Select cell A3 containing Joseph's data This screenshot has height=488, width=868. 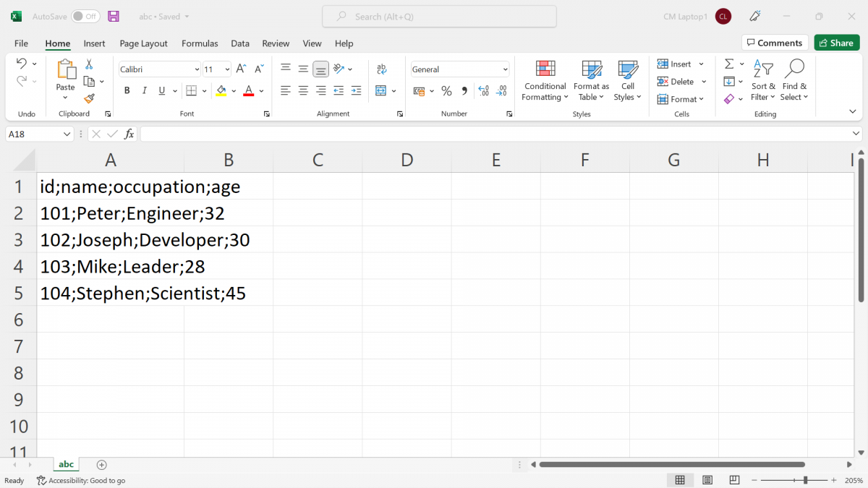[111, 239]
